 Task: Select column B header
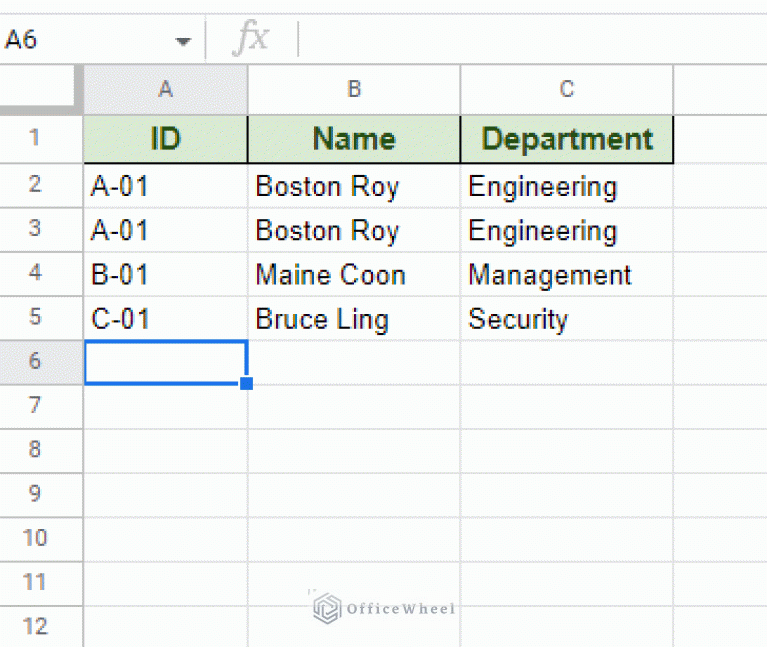click(354, 90)
